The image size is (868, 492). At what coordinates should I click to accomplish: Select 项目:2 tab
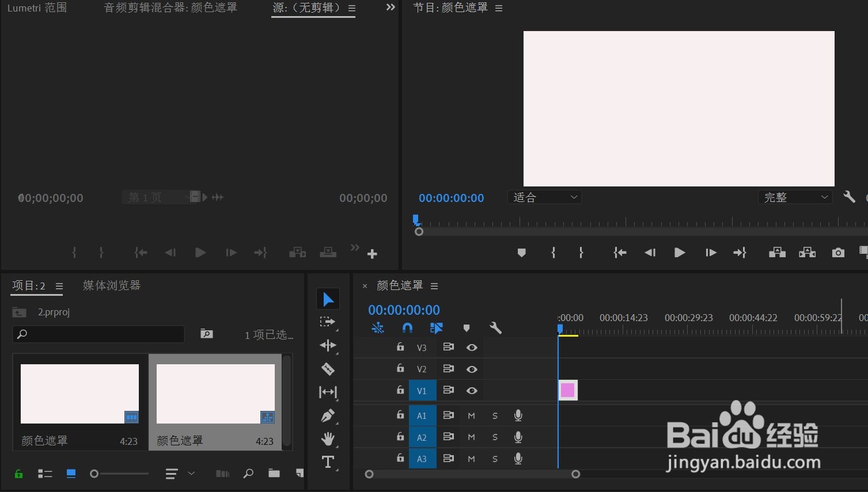[29, 285]
